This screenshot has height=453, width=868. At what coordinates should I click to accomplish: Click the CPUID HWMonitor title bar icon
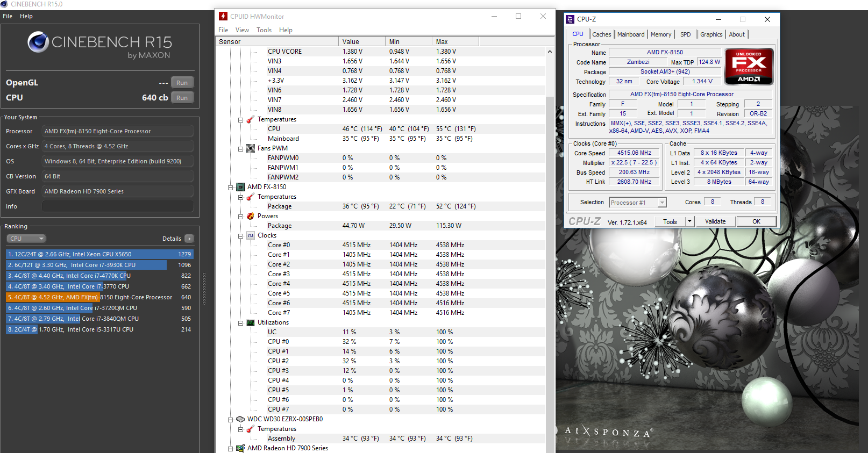pyautogui.click(x=223, y=16)
